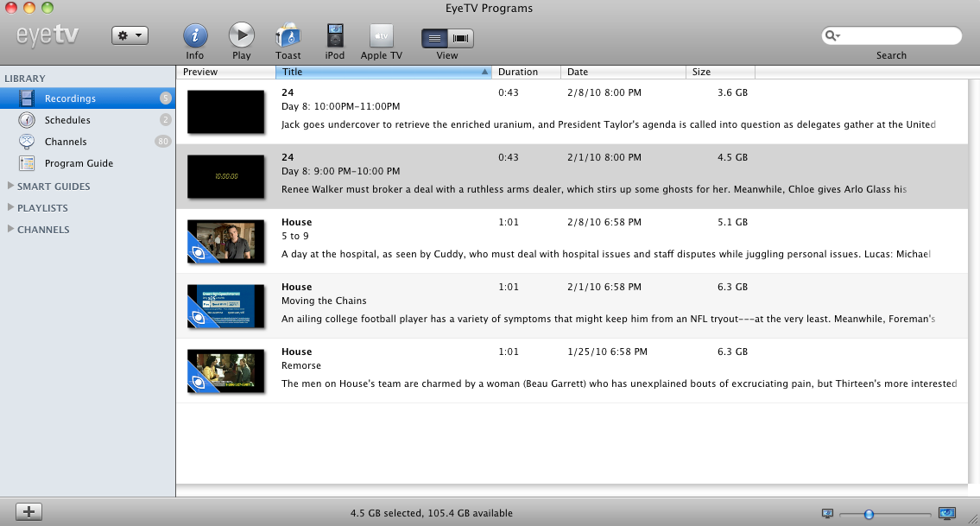Sort by the Date column header
980x526 pixels.
pos(623,72)
